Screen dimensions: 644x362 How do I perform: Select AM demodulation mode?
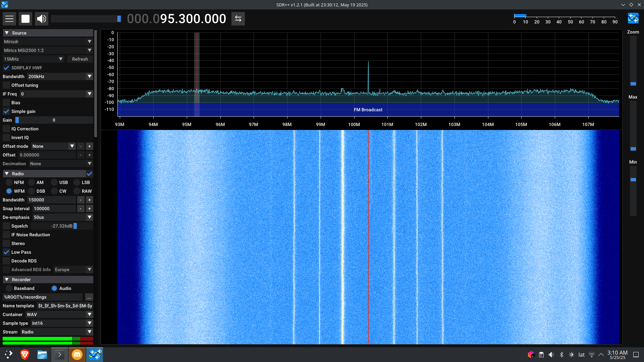pos(32,182)
